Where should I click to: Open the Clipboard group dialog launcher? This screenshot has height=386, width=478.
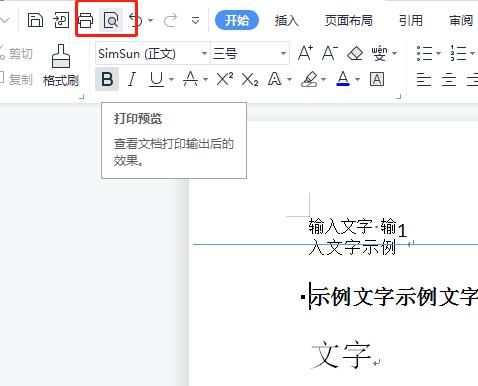[x=82, y=97]
